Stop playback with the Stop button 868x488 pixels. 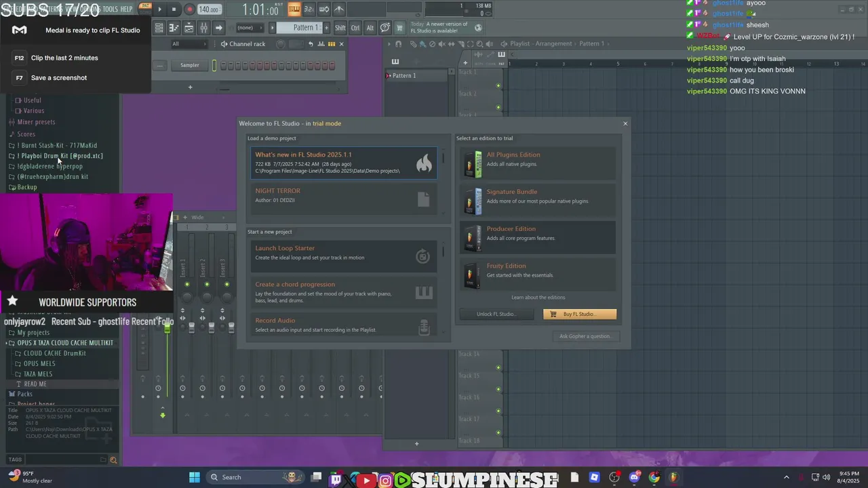(x=174, y=9)
